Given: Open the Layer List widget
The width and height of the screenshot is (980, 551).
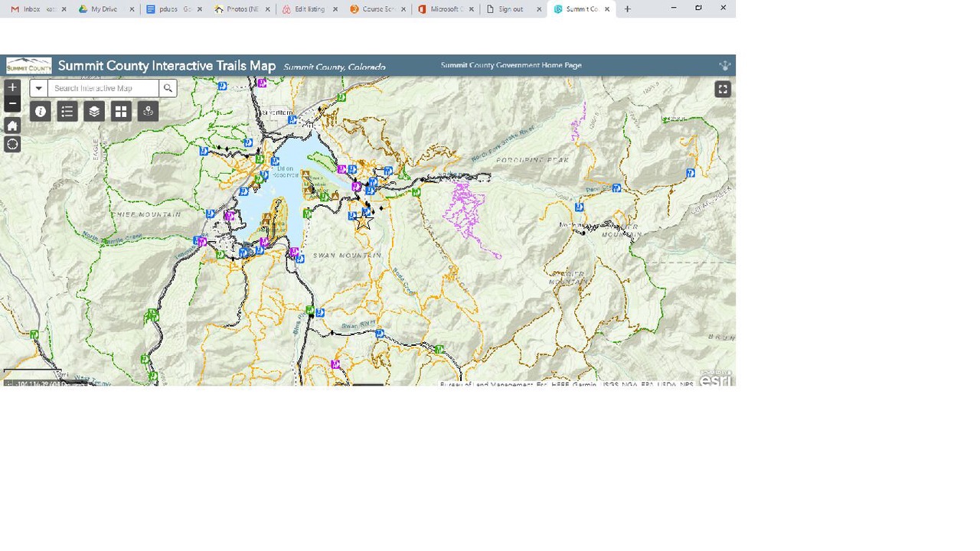Looking at the screenshot, I should click(94, 112).
